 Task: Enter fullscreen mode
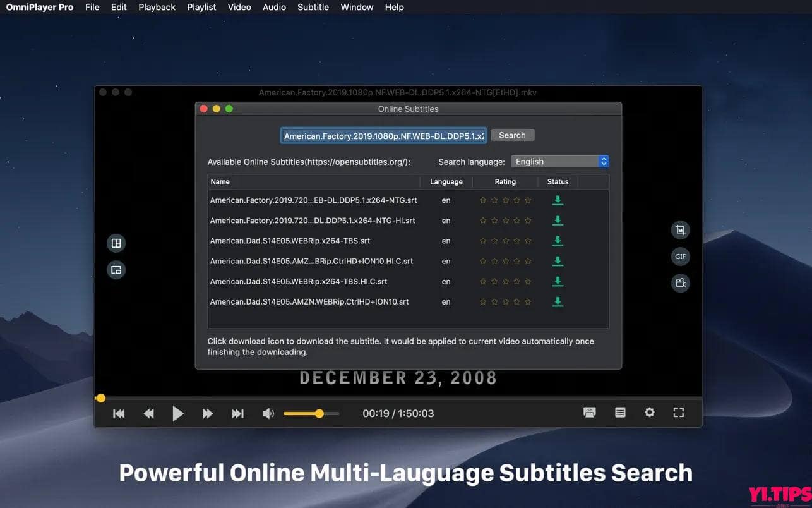(x=678, y=413)
